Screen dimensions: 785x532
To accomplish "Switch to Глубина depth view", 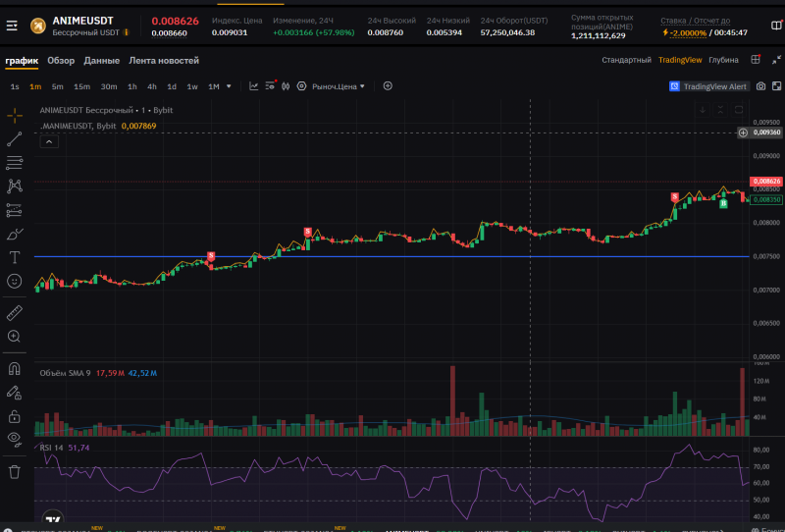I will click(723, 60).
